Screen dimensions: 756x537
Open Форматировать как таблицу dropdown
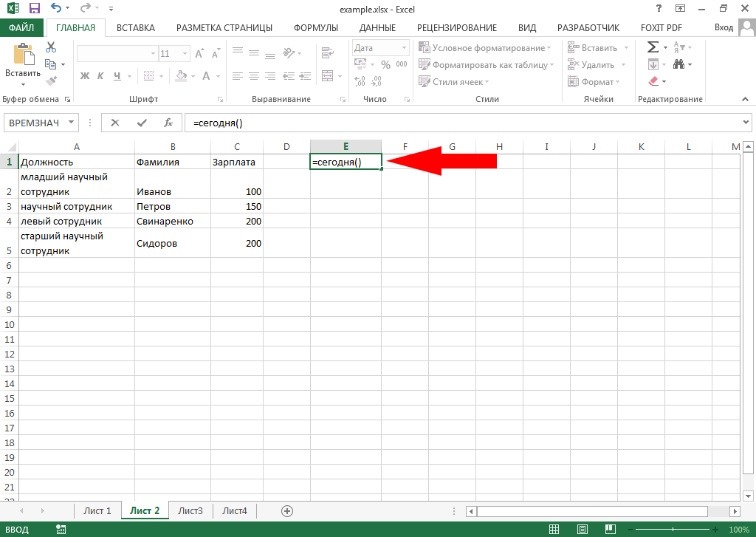[487, 65]
